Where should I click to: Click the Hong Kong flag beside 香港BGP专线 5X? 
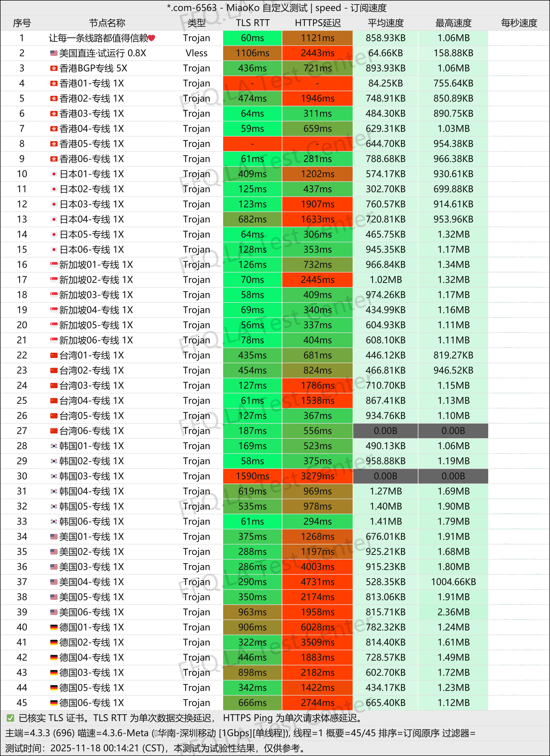54,68
